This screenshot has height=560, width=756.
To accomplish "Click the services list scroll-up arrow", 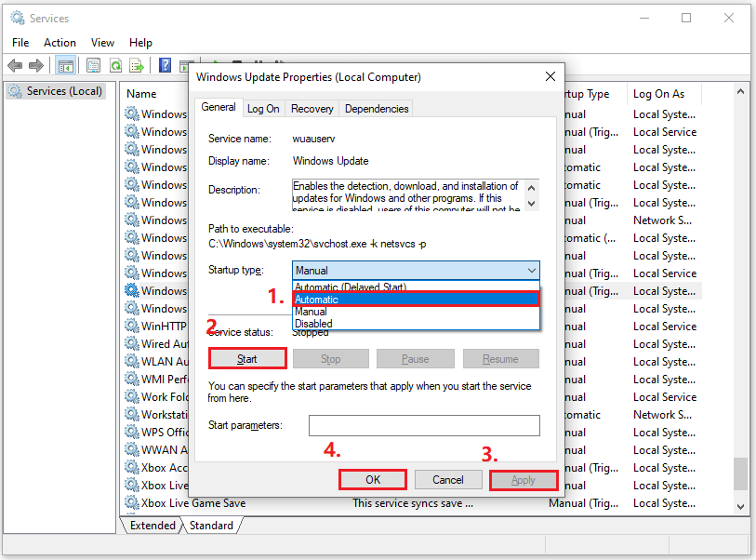I will 740,91.
